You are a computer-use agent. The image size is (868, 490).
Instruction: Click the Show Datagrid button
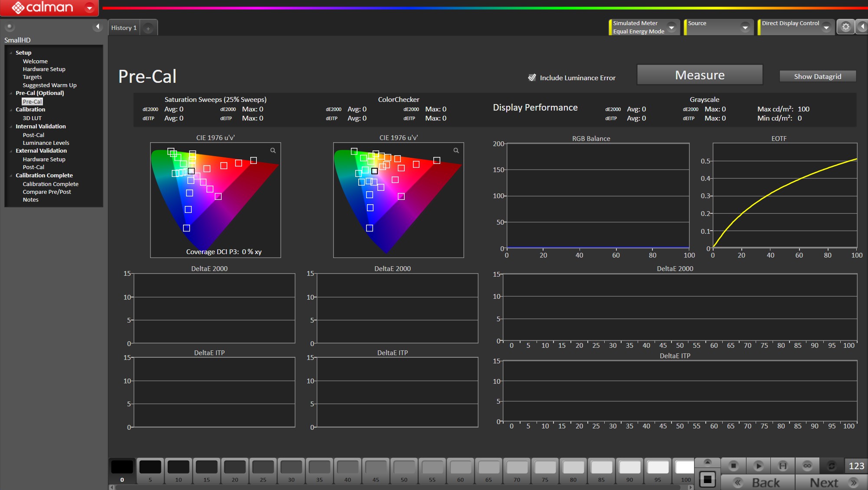[817, 76]
